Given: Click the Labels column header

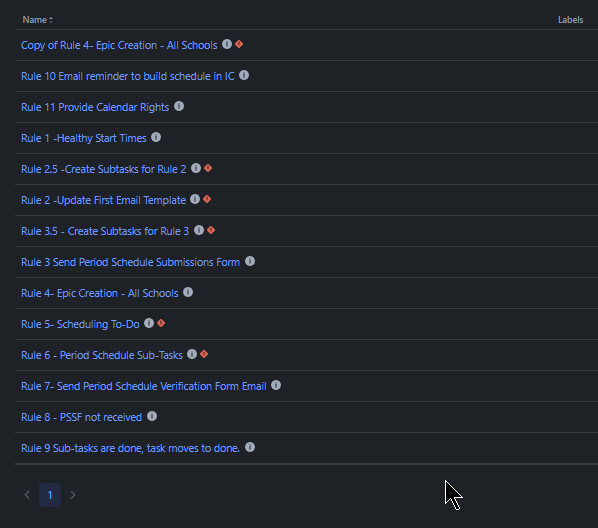Looking at the screenshot, I should click(571, 20).
